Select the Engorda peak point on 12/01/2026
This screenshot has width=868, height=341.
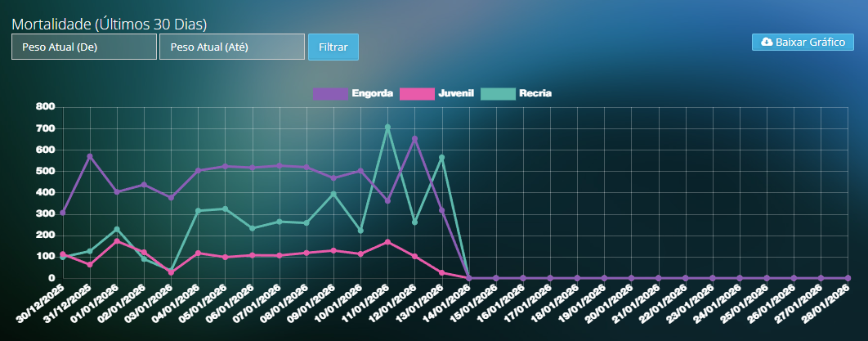click(x=414, y=139)
